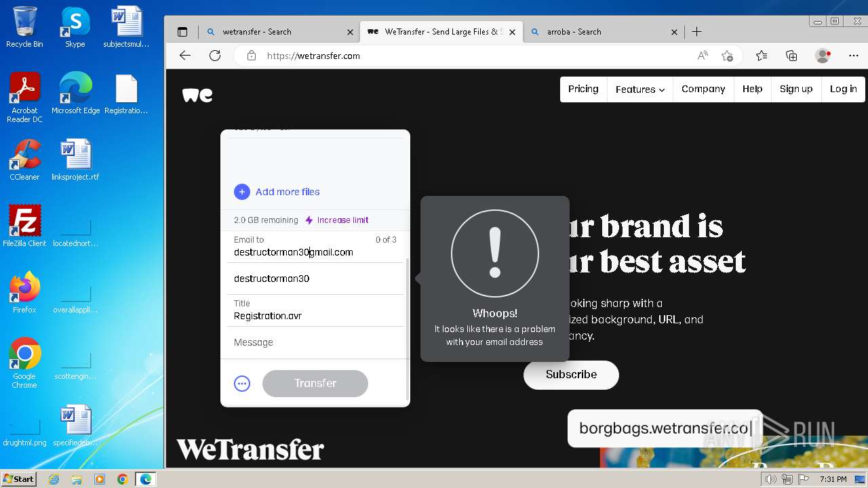Open the Edge profile avatar
The height and width of the screenshot is (488, 868).
tap(823, 56)
